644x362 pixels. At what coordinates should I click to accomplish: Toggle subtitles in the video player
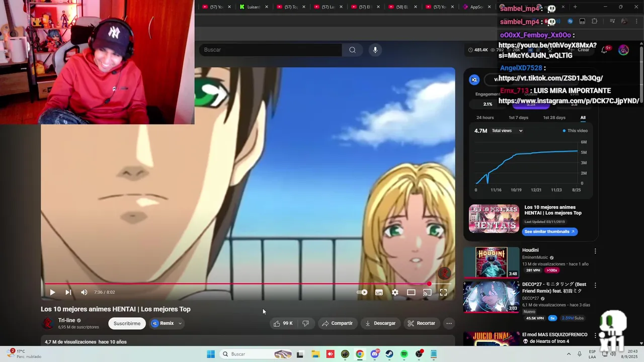[x=379, y=292]
